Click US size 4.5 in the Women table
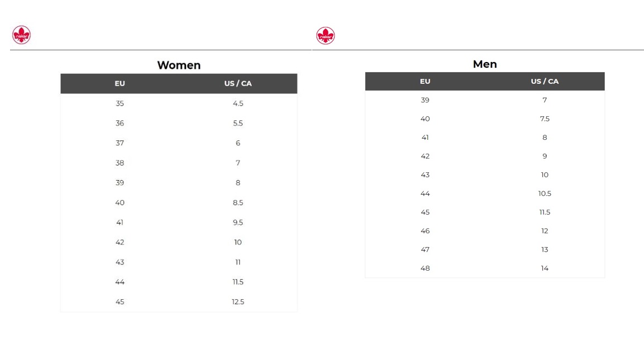 click(x=238, y=103)
